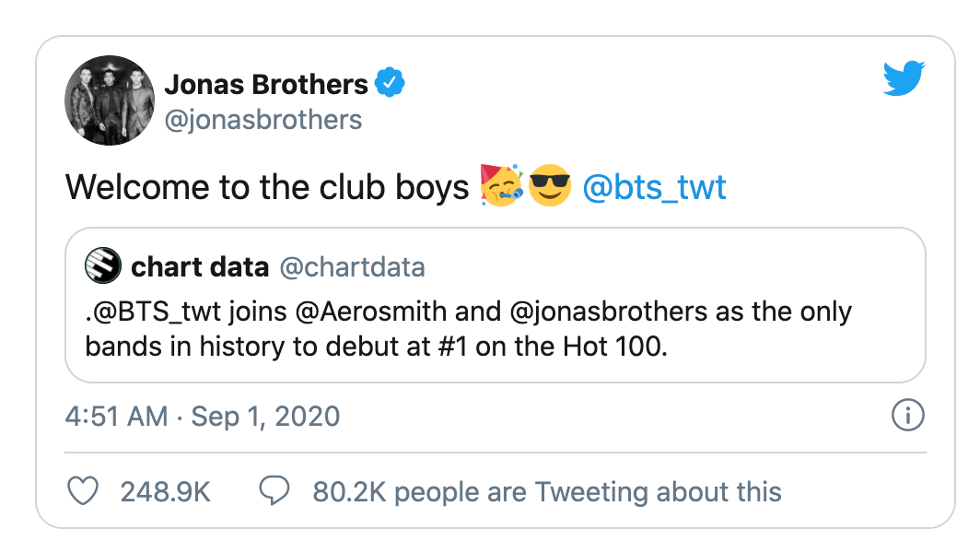Viewport: 980px width, 553px height.
Task: Click the 248.9K likes count
Action: (166, 491)
